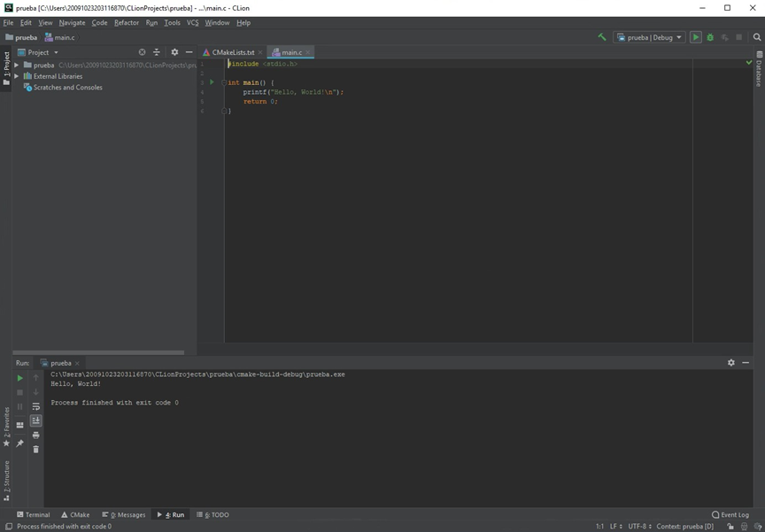The image size is (765, 532).
Task: Open the 6: TODO tool window
Action: (212, 514)
